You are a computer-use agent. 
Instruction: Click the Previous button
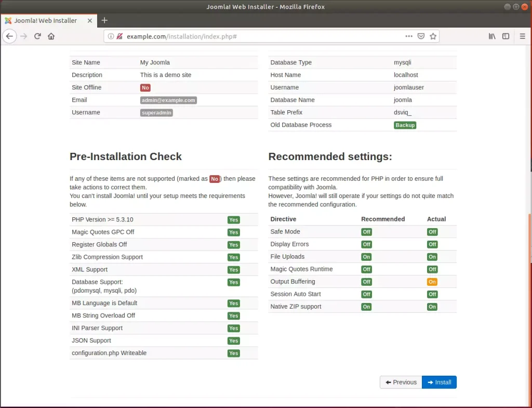401,382
